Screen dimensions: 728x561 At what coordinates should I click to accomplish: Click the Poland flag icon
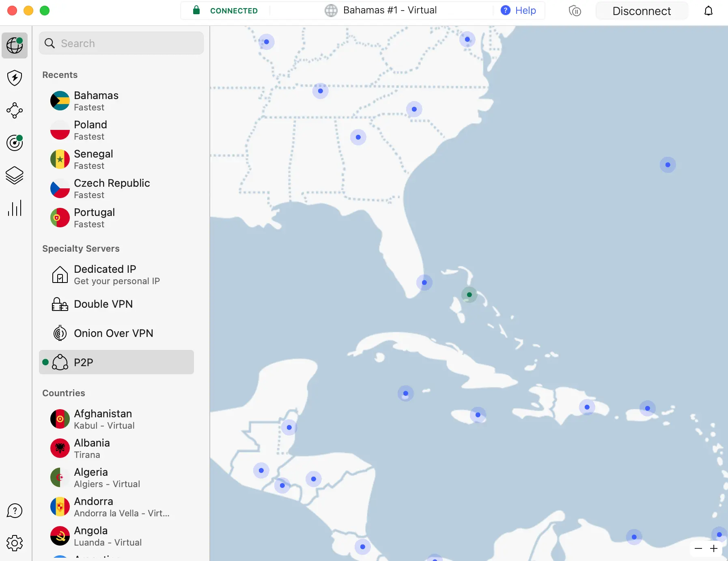click(x=60, y=130)
